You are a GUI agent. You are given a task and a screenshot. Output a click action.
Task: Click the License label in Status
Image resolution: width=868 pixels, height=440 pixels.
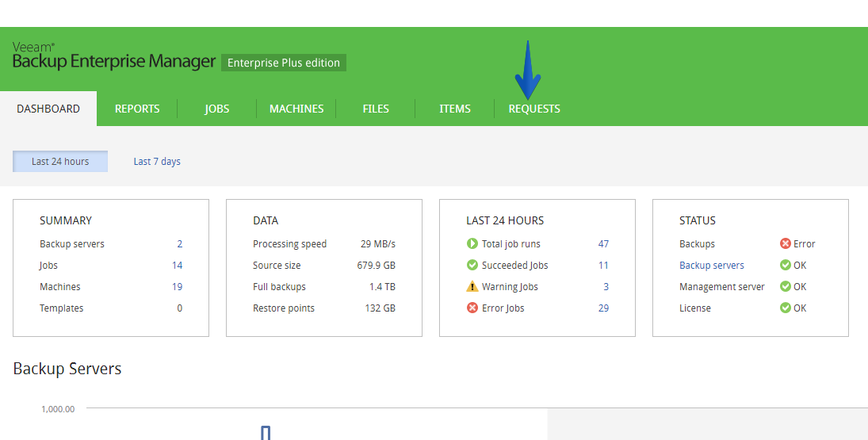(695, 308)
